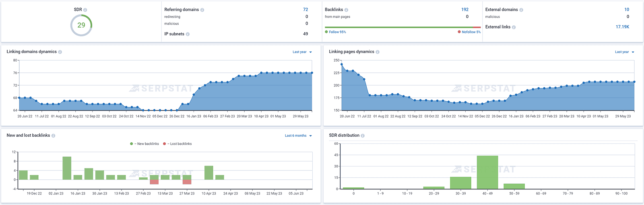Open the 72 referring domains link

305,10
